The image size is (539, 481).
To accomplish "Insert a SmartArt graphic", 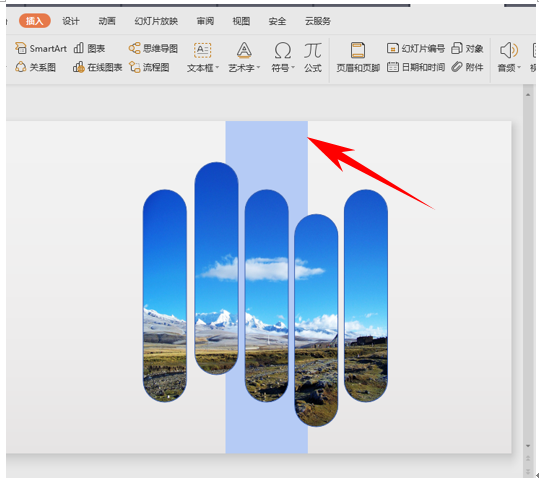I will (41, 48).
